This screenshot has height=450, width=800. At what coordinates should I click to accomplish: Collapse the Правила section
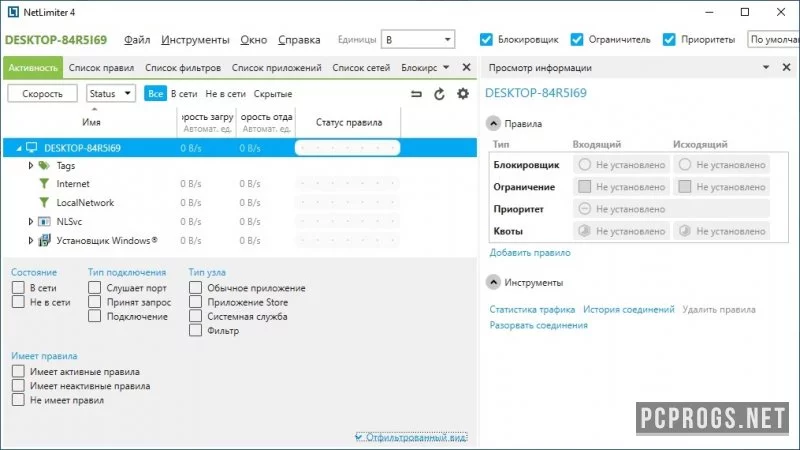(x=493, y=123)
